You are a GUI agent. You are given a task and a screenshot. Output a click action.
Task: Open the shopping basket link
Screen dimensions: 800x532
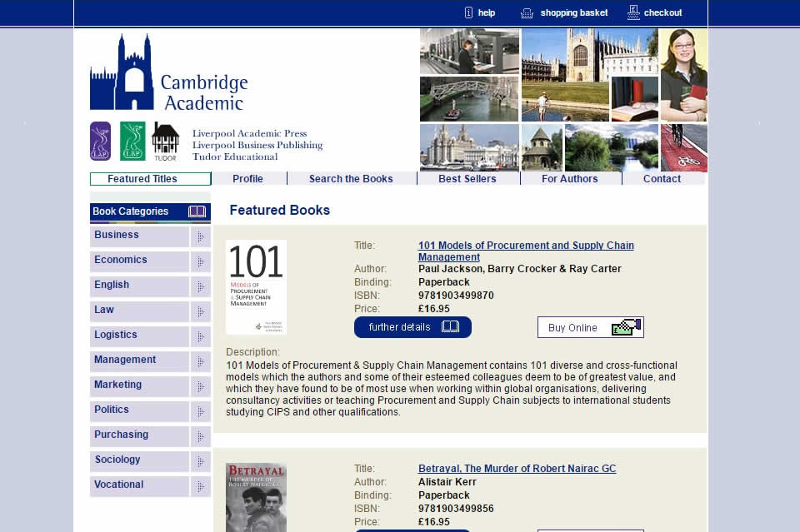click(574, 12)
